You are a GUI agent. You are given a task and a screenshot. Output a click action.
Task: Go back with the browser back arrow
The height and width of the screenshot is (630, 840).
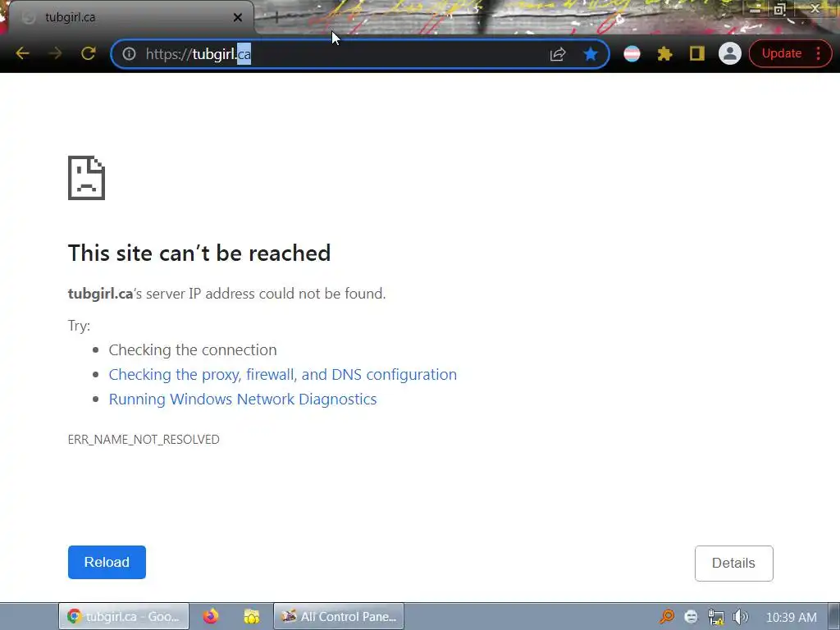click(x=22, y=53)
